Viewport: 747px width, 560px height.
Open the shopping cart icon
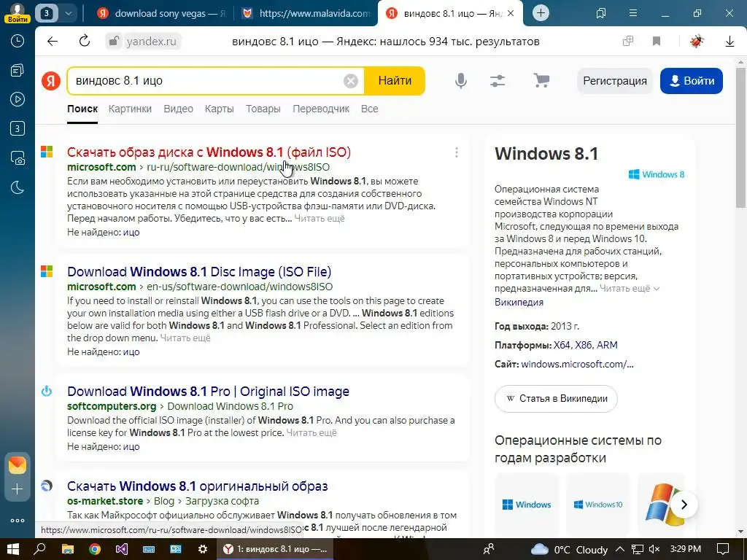tap(542, 80)
